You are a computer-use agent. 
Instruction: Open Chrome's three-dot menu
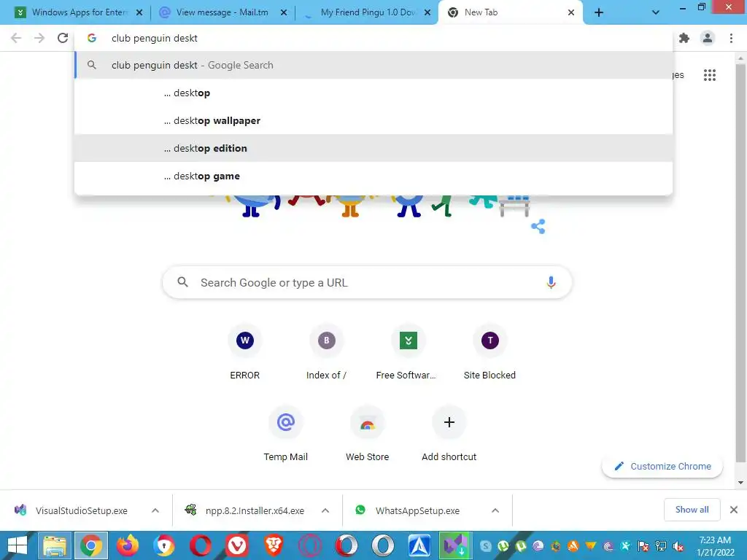(x=731, y=38)
